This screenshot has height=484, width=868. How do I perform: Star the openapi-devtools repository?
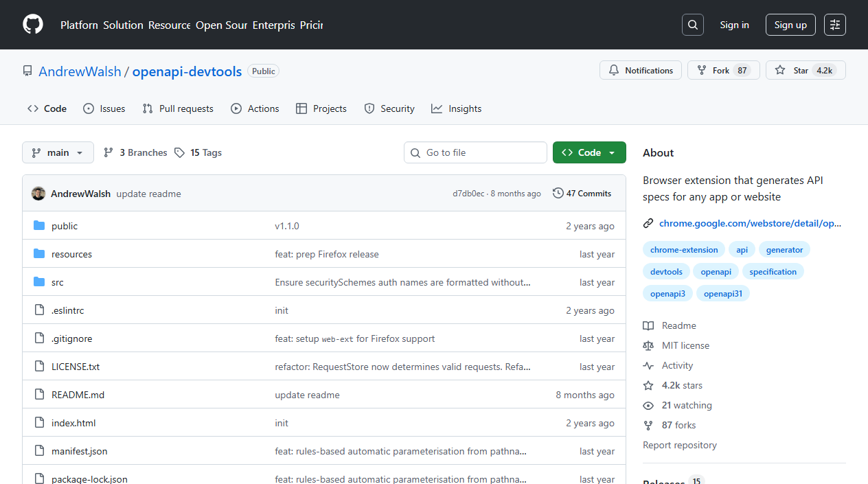coord(803,69)
